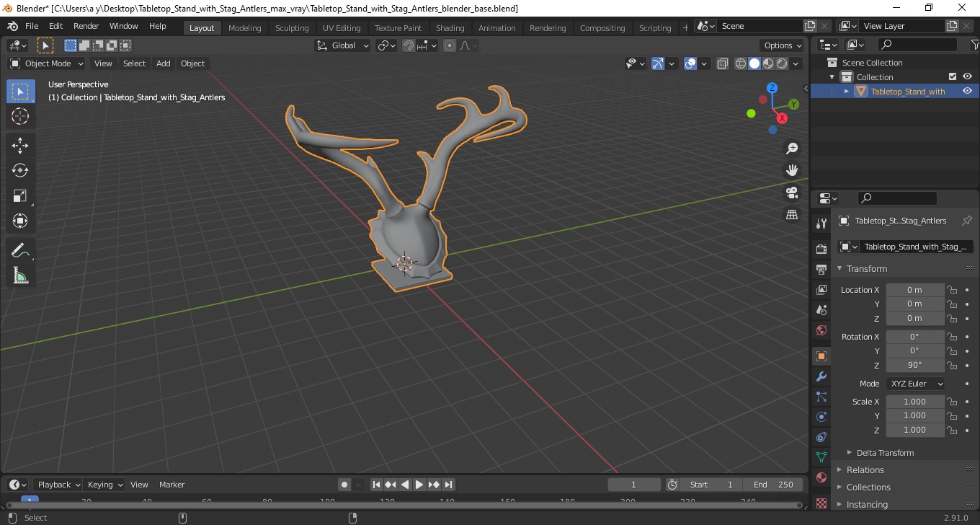
Task: Toggle camera view in the viewport
Action: pos(792,193)
